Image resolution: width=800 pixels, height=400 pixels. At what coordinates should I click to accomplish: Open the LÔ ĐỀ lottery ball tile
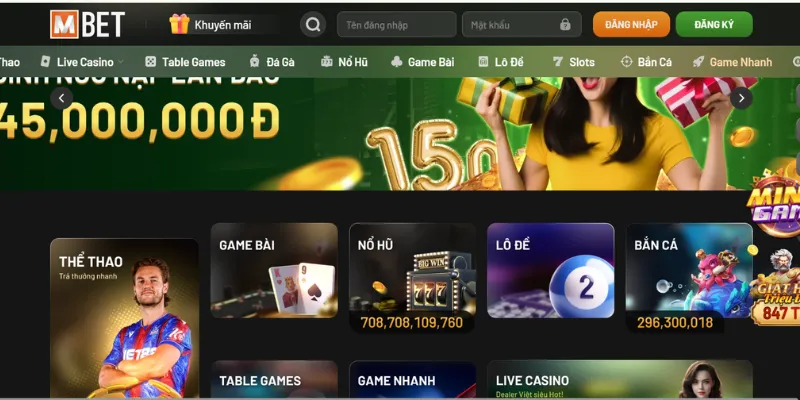click(x=551, y=270)
